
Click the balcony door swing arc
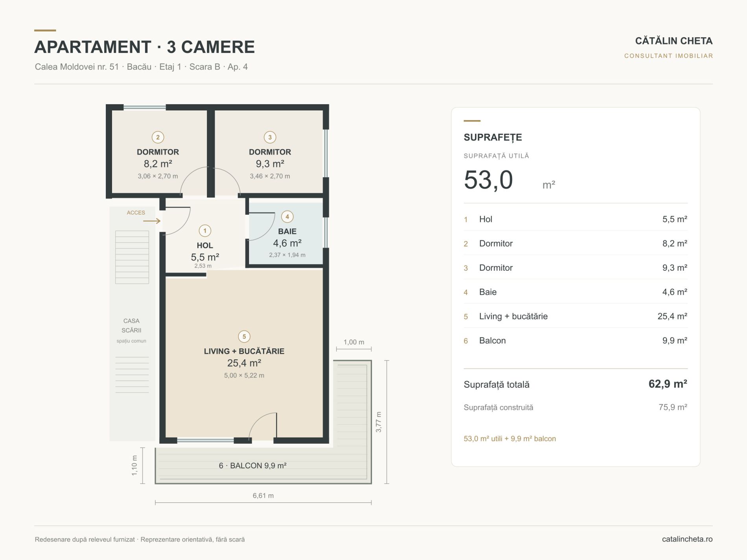point(263,426)
